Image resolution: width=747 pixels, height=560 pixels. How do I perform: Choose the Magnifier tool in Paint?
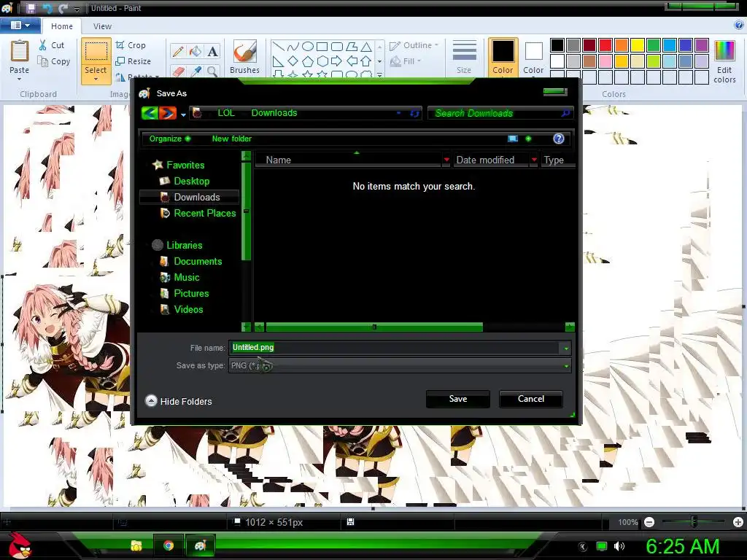coord(212,71)
